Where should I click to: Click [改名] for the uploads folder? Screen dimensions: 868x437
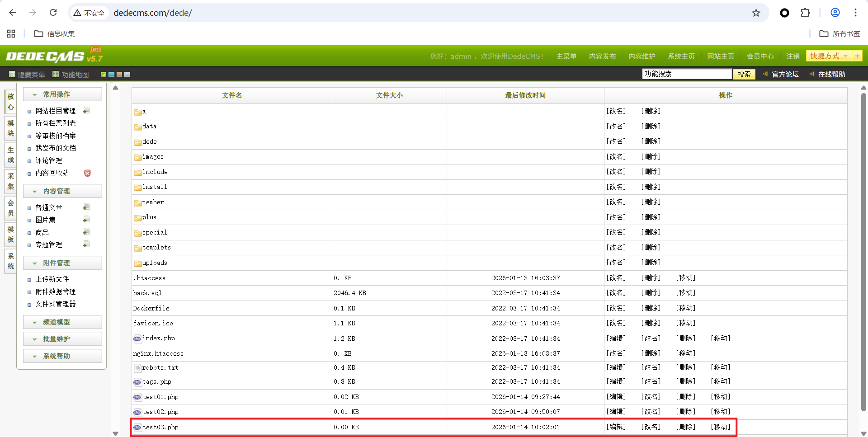(x=616, y=262)
